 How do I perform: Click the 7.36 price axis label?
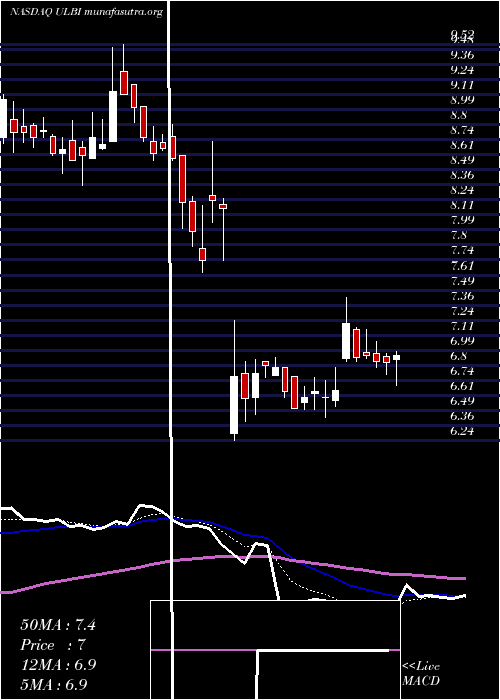coord(462,296)
